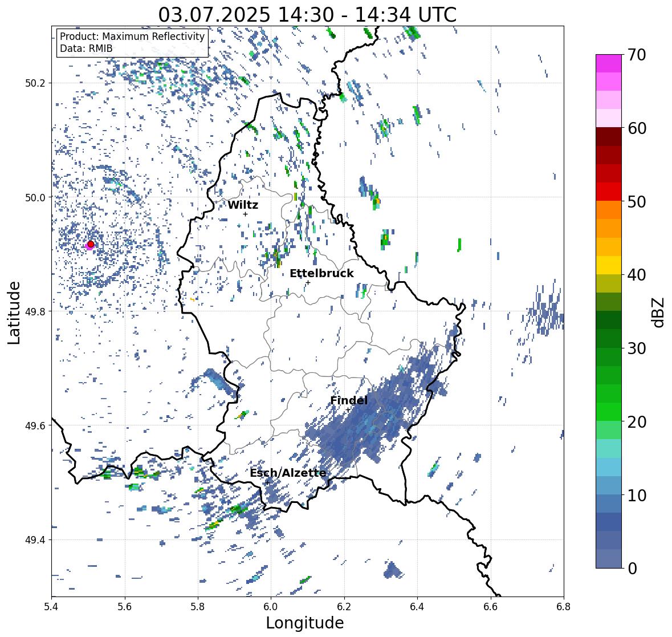672x637 pixels.
Task: Click the Latitude axis label
Action: pos(14,313)
